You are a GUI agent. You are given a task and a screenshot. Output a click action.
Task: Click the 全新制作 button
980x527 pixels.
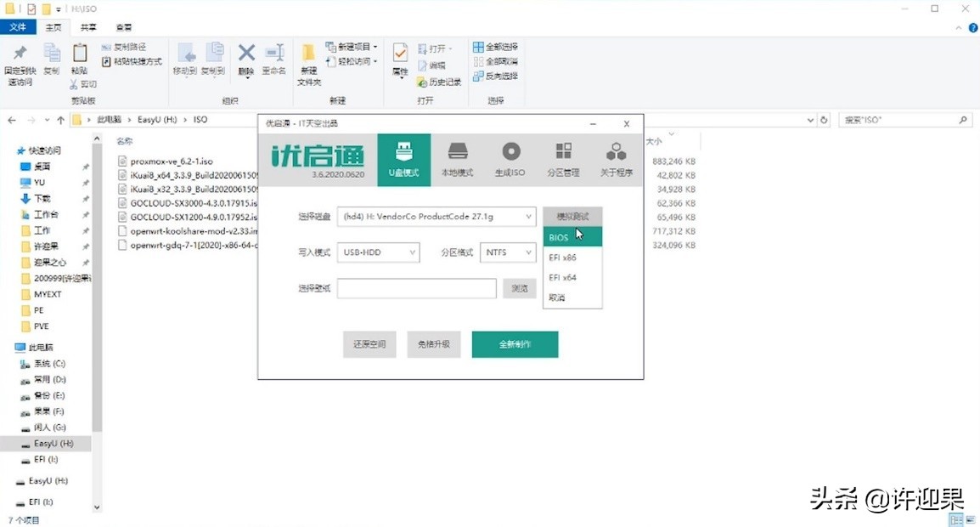(x=515, y=344)
